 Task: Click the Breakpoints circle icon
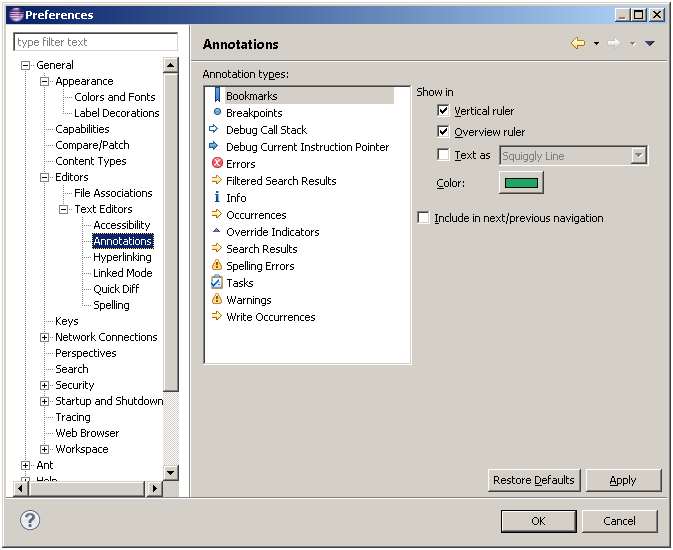[217, 112]
